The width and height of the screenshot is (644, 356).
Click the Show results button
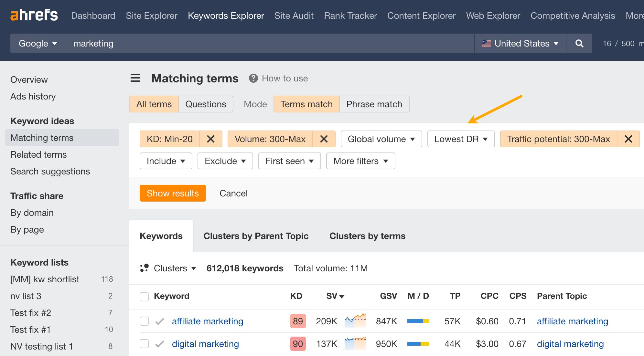(x=172, y=193)
